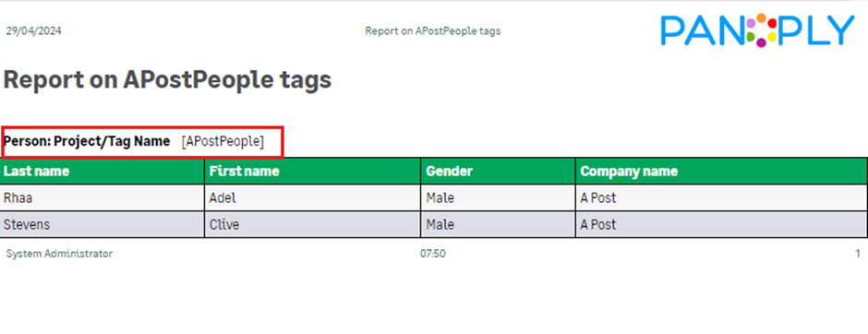The image size is (868, 334).
Task: Select the 'Adel' first name cell
Action: pos(313,197)
